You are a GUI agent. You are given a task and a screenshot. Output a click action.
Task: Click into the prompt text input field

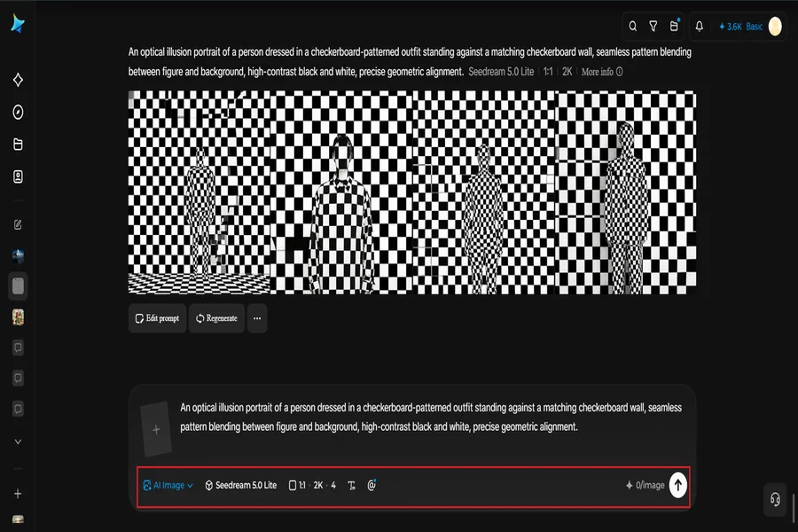coord(431,417)
